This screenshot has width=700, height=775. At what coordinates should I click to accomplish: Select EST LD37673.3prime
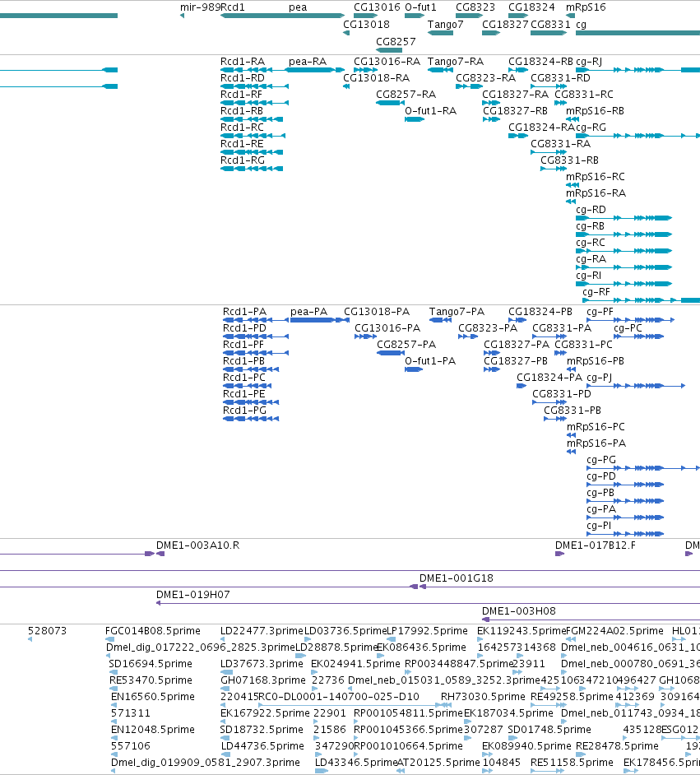[262, 664]
